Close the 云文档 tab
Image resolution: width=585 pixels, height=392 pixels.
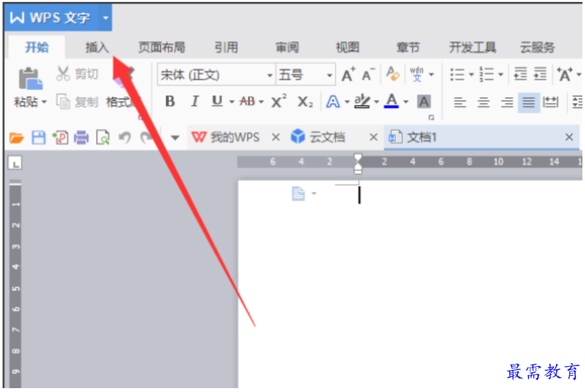(x=374, y=138)
